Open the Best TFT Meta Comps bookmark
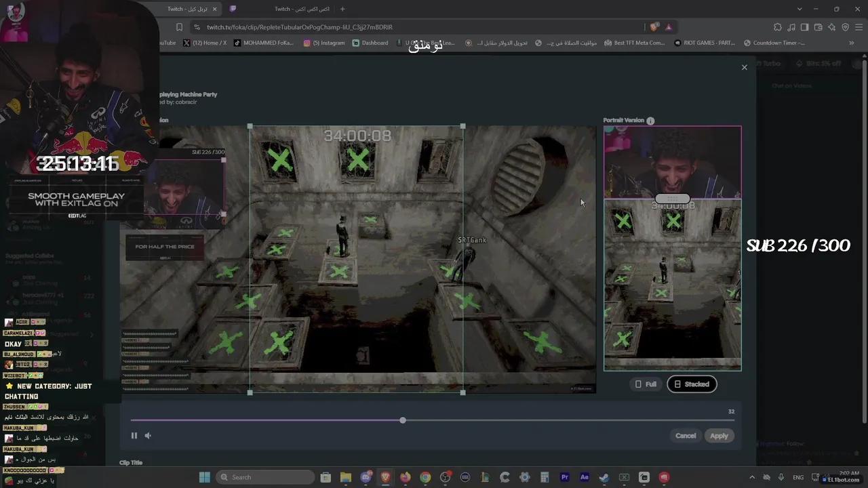Viewport: 868px width, 488px height. point(634,43)
